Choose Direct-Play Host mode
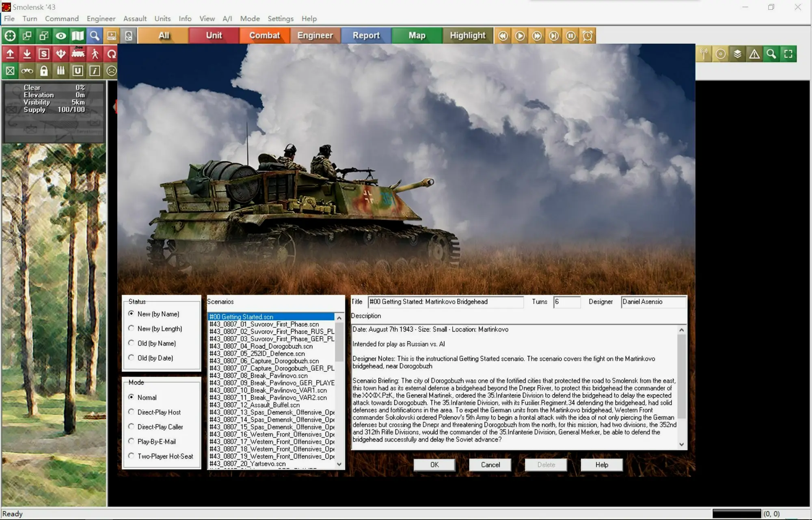The image size is (812, 520). click(154, 412)
